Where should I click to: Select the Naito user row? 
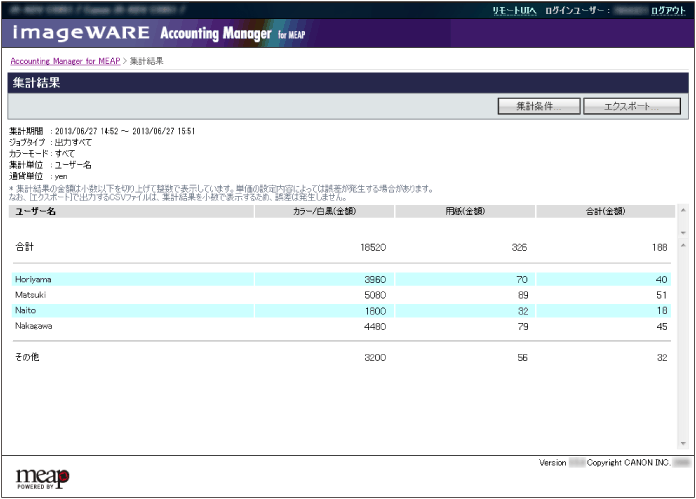tap(25, 311)
